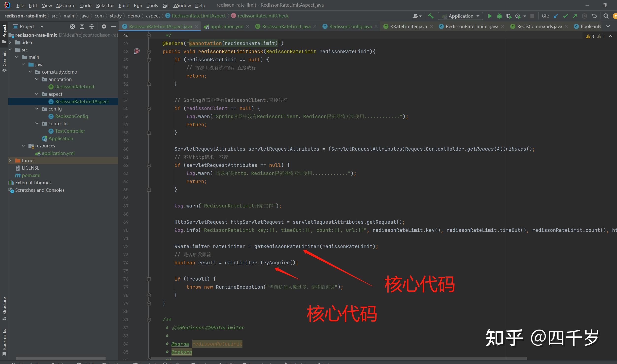This screenshot has width=617, height=364.
Task: Collapse the com.study.demo package node
Action: click(30, 72)
